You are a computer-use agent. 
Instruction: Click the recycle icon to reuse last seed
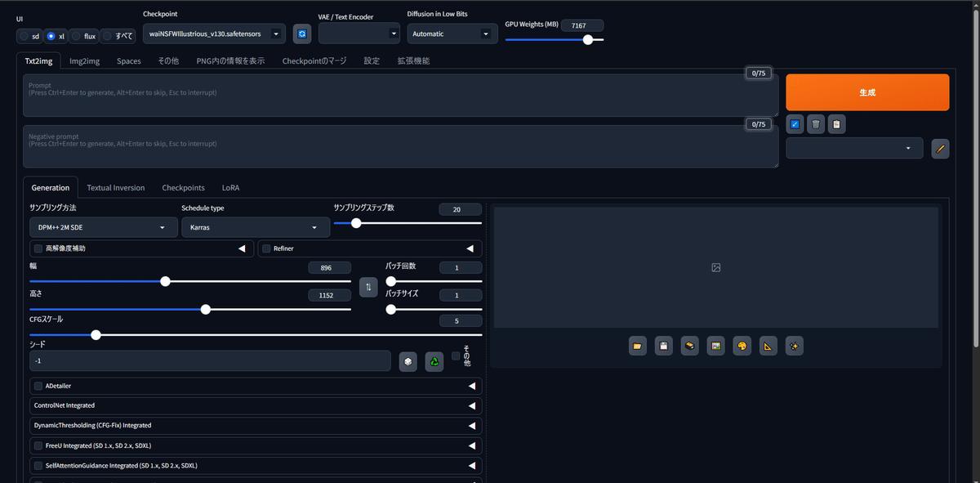coord(434,362)
